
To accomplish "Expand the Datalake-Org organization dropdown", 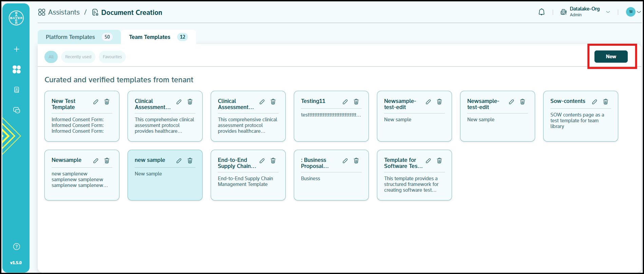I will pyautogui.click(x=608, y=12).
